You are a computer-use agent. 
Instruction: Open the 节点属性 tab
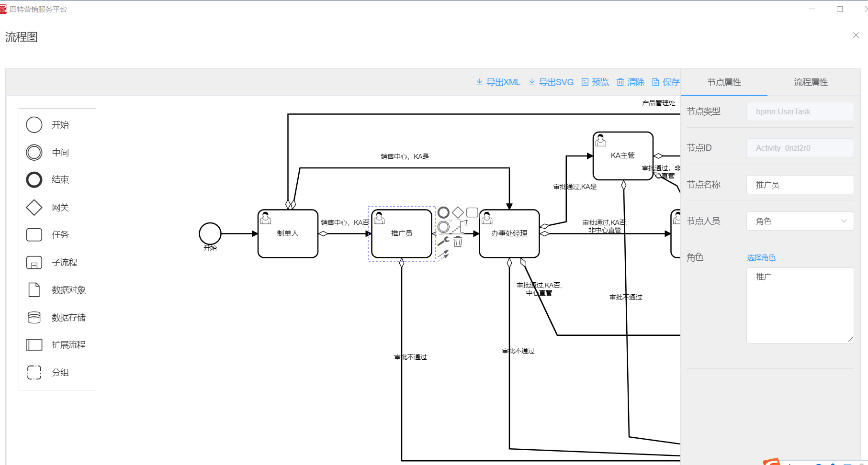[724, 82]
